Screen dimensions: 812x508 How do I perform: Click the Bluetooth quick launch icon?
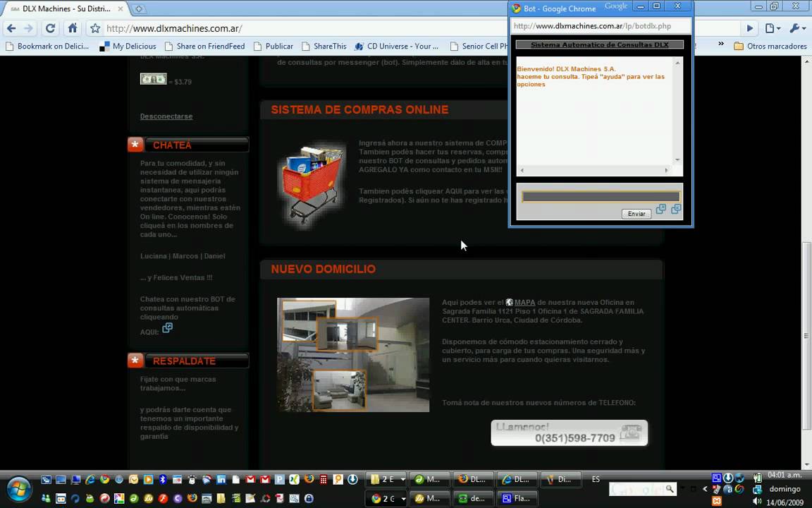tap(163, 480)
